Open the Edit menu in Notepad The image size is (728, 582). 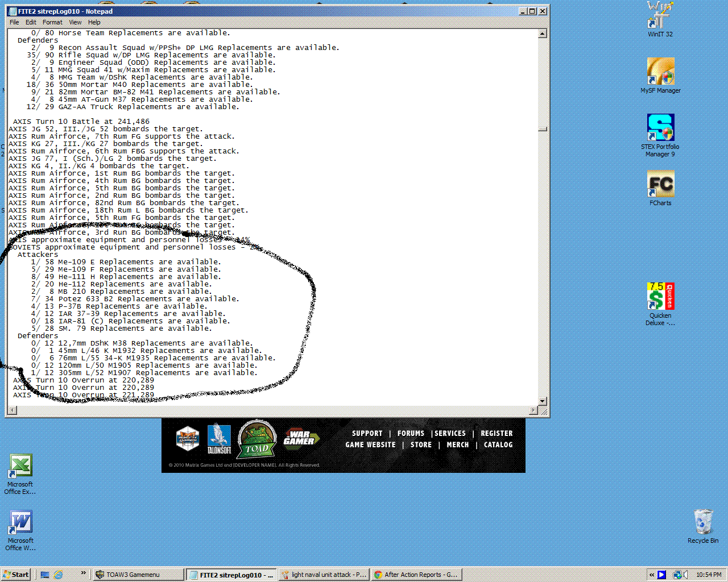[31, 22]
